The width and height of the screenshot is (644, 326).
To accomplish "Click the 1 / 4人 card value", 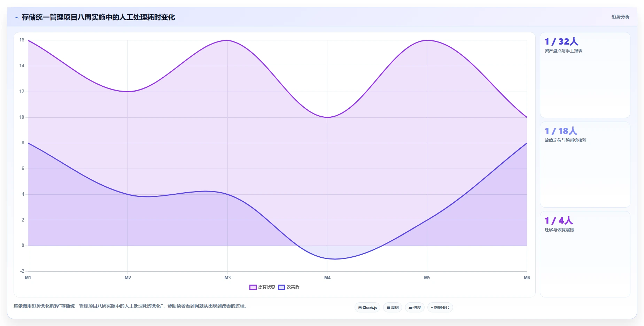I will tap(559, 220).
